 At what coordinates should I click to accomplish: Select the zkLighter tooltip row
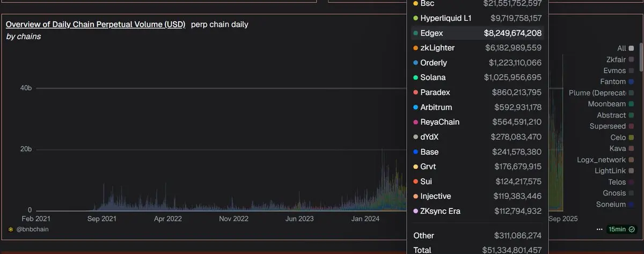pos(478,48)
